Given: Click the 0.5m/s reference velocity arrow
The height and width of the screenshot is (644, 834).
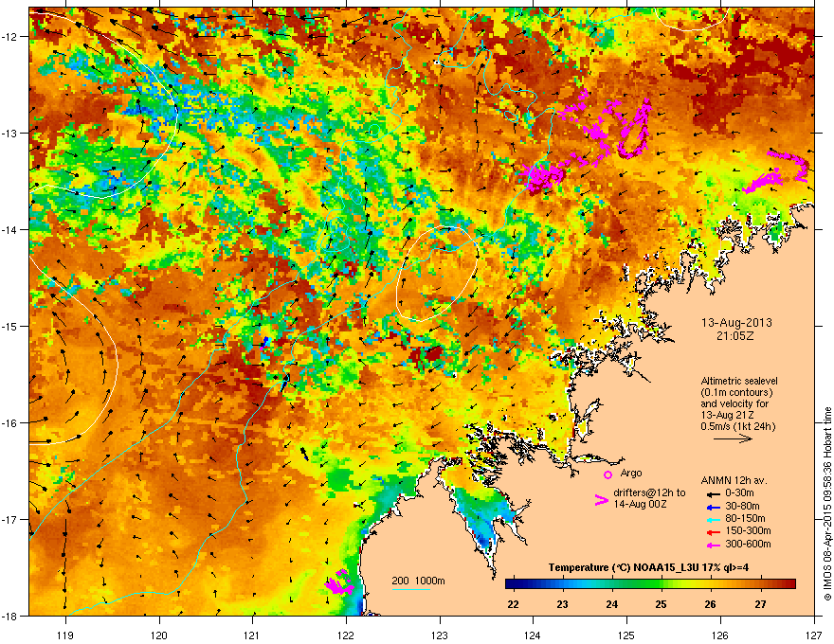Looking at the screenshot, I should click(x=733, y=438).
